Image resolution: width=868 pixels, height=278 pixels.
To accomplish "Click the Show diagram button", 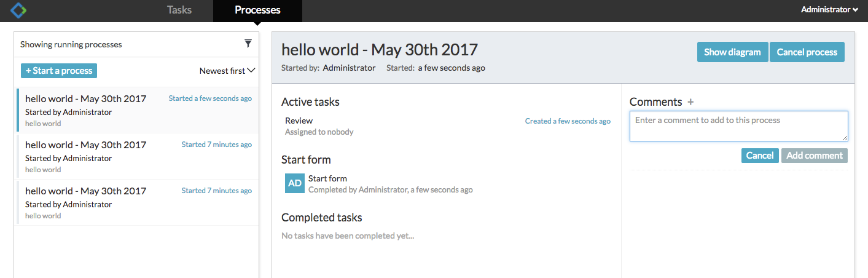I will point(733,52).
